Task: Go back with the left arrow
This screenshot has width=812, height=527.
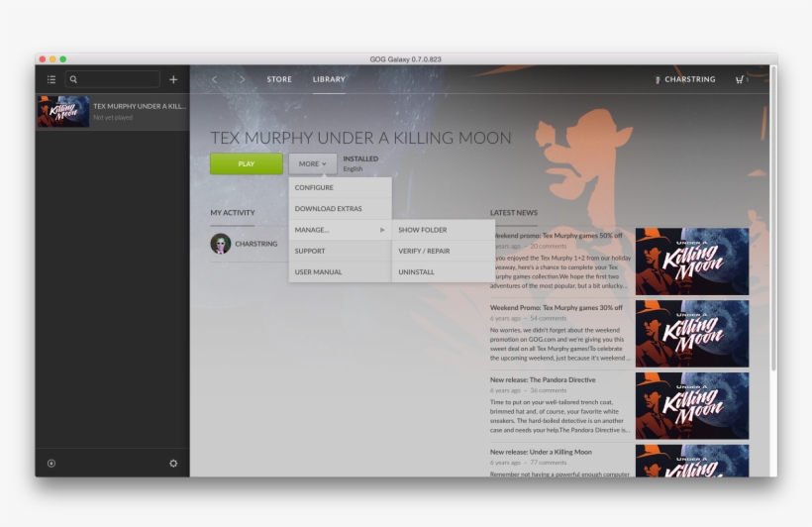Action: pos(215,79)
